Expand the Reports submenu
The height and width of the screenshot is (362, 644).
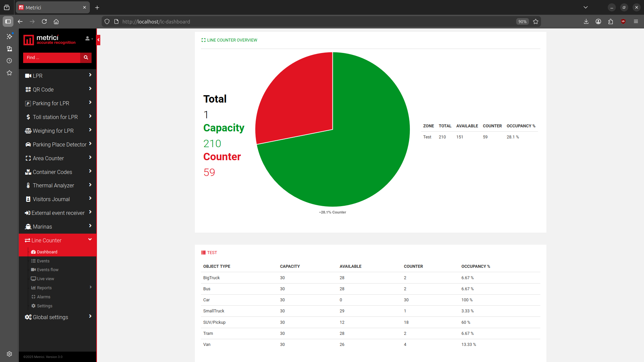(x=62, y=288)
